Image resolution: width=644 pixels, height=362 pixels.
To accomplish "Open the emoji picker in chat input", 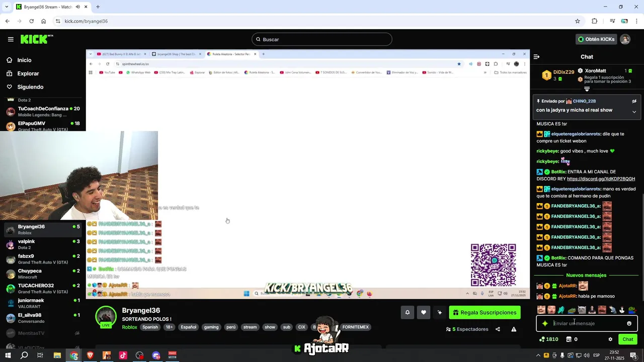I will tap(629, 323).
